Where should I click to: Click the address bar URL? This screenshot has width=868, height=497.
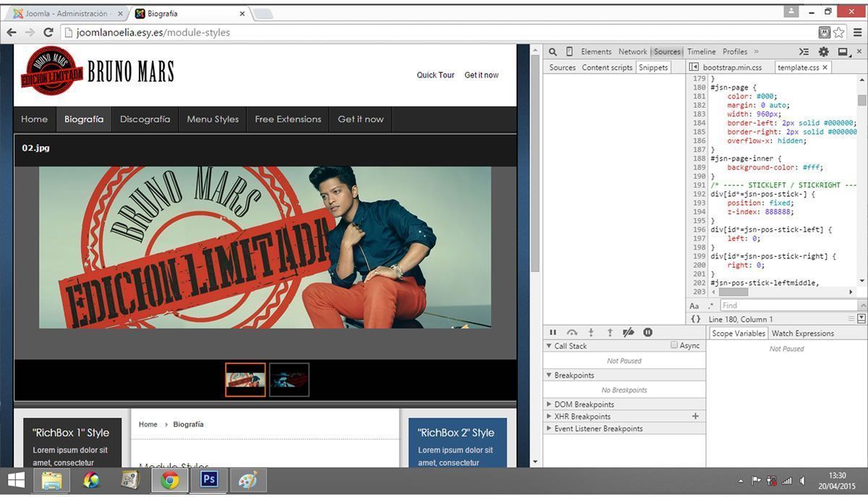click(x=153, y=33)
